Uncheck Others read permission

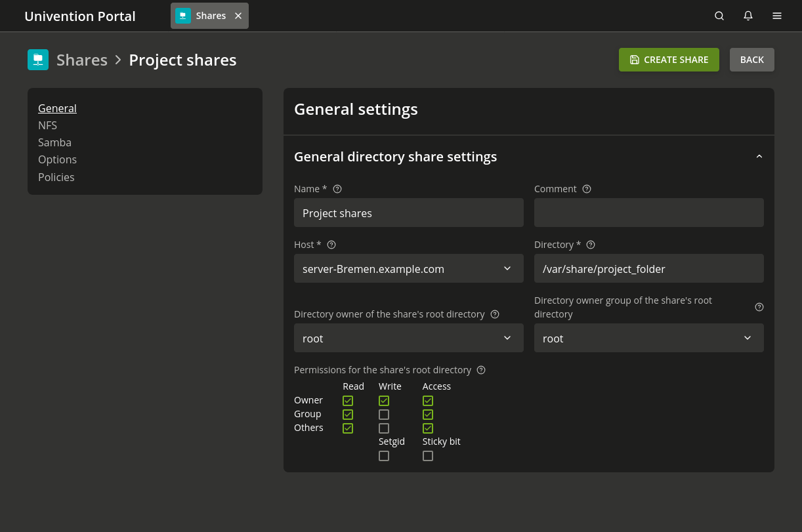tap(348, 428)
